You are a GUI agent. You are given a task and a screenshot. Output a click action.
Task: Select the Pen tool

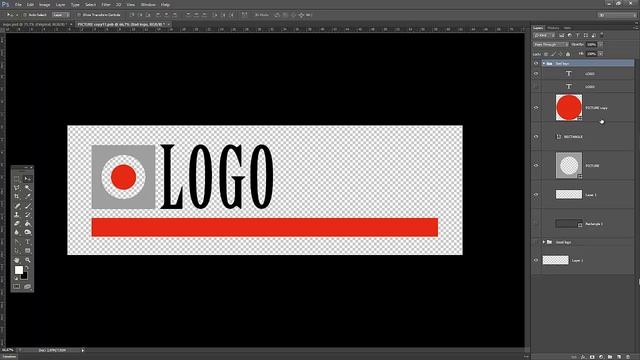click(17, 242)
